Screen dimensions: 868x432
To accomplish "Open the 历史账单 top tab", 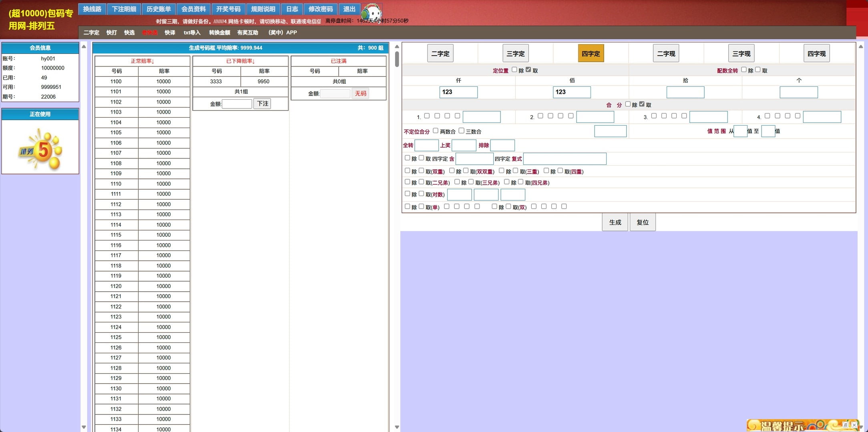I will [159, 9].
